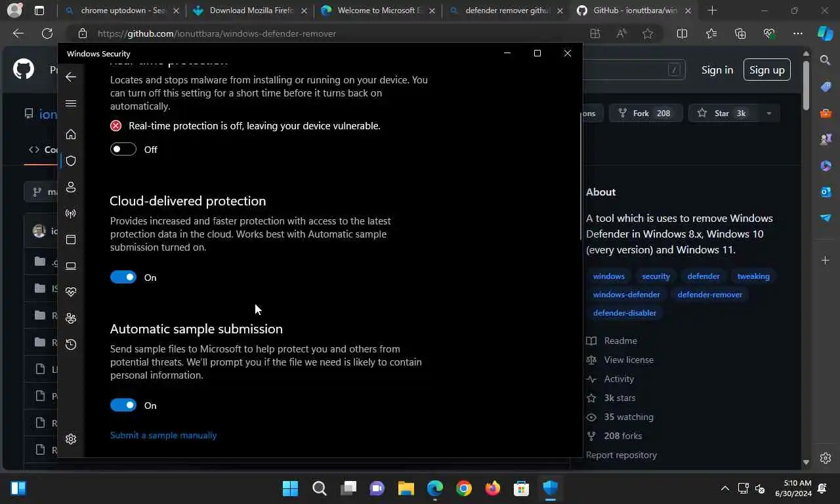Open Account protection person icon

click(x=71, y=187)
